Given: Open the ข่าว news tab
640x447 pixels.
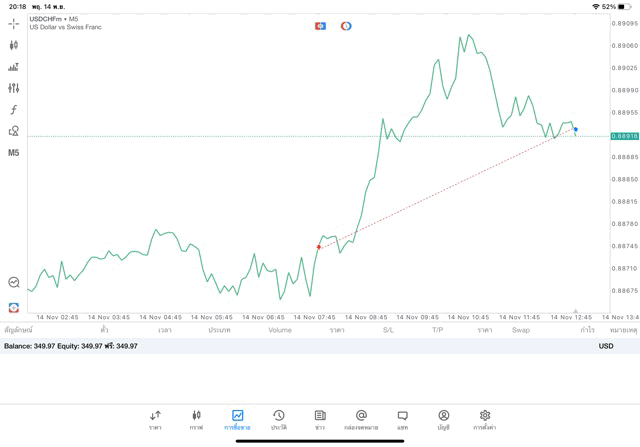Looking at the screenshot, I should click(320, 419).
